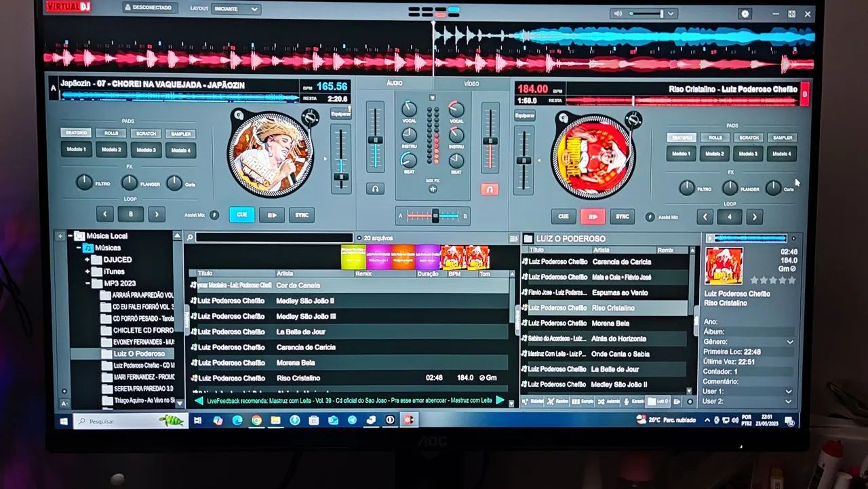This screenshot has width=868, height=489.
Task: Click the browser search input field
Action: (x=275, y=238)
